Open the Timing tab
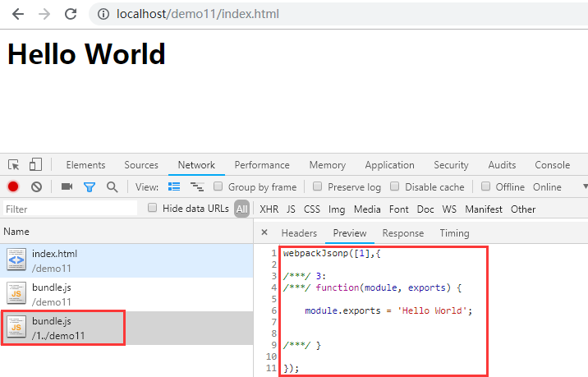588x377 pixels. [454, 233]
